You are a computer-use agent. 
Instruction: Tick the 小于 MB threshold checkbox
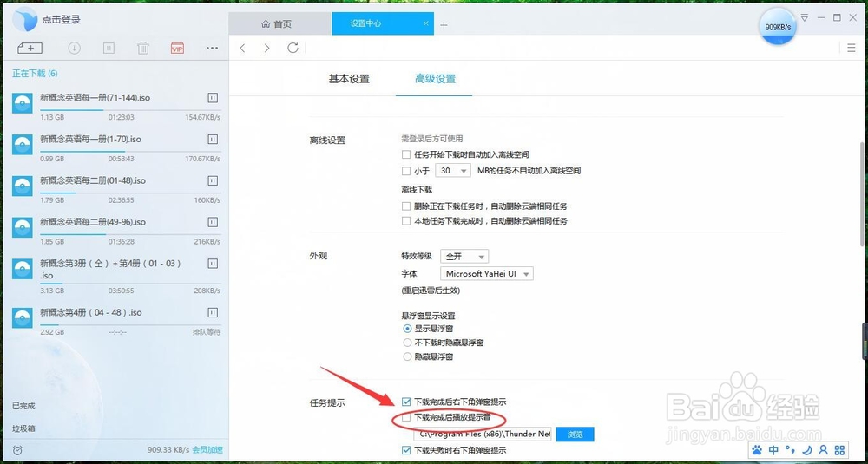[x=406, y=171]
